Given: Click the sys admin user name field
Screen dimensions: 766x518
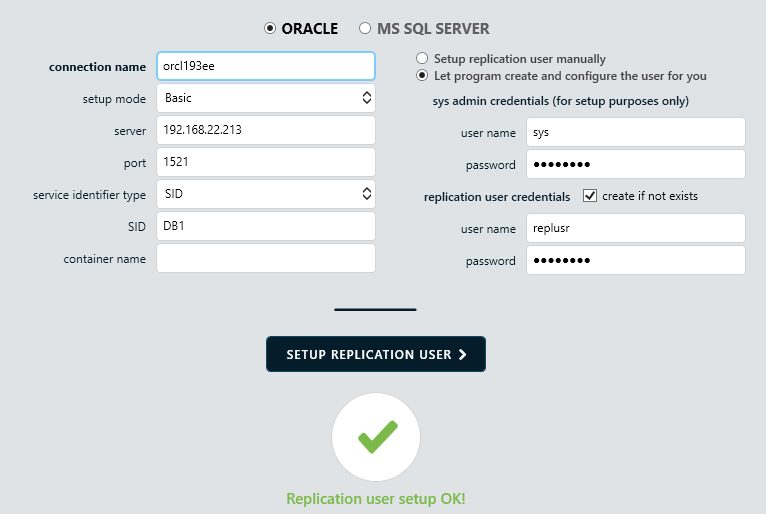Looking at the screenshot, I should [636, 132].
